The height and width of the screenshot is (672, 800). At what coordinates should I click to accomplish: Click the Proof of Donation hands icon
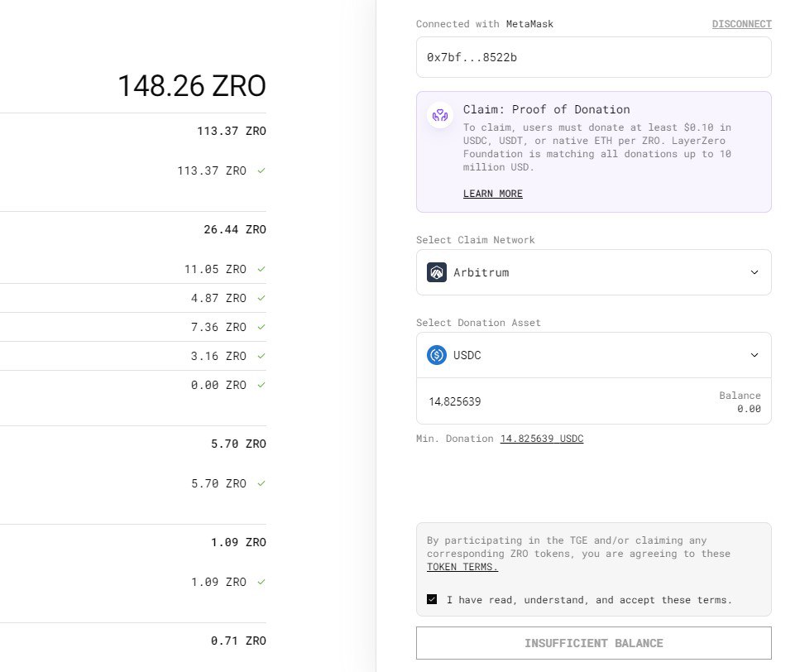click(x=440, y=115)
